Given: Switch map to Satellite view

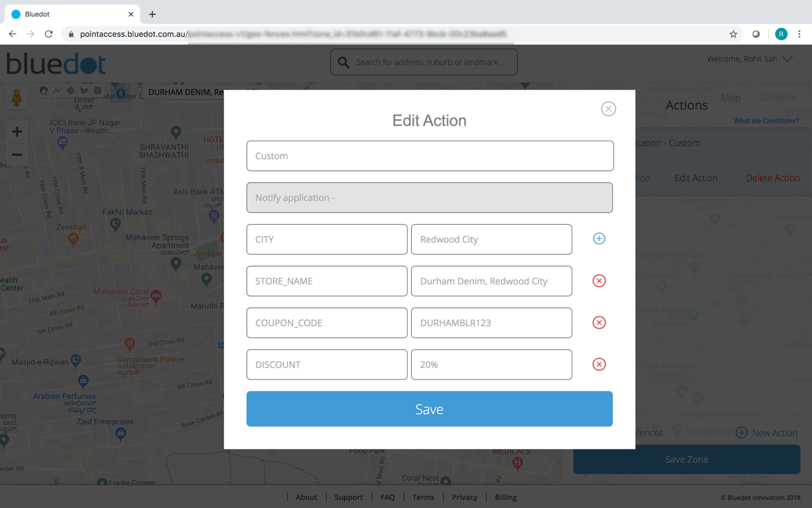Looking at the screenshot, I should (x=778, y=97).
